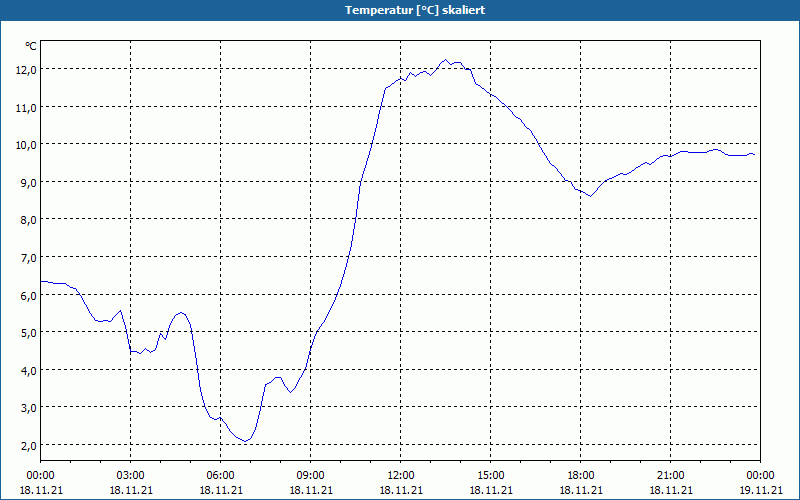
Task: Click the °C unit label on y-axis
Action: point(31,46)
